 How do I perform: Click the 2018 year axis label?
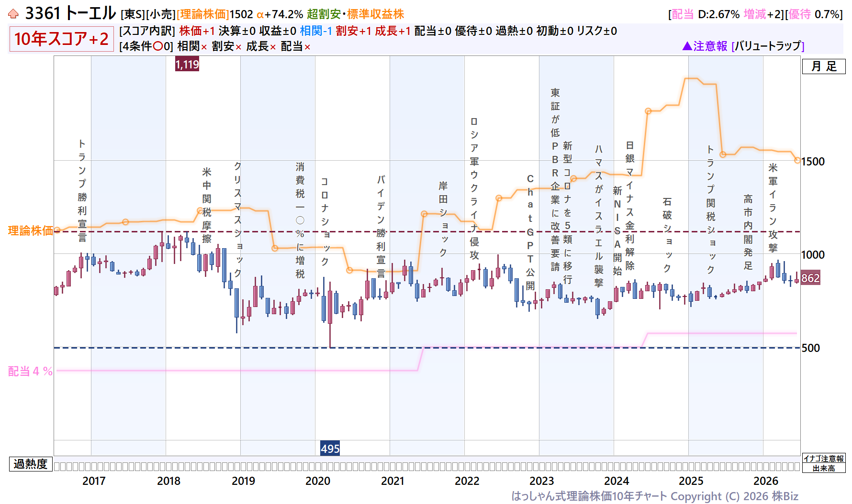coord(168,481)
